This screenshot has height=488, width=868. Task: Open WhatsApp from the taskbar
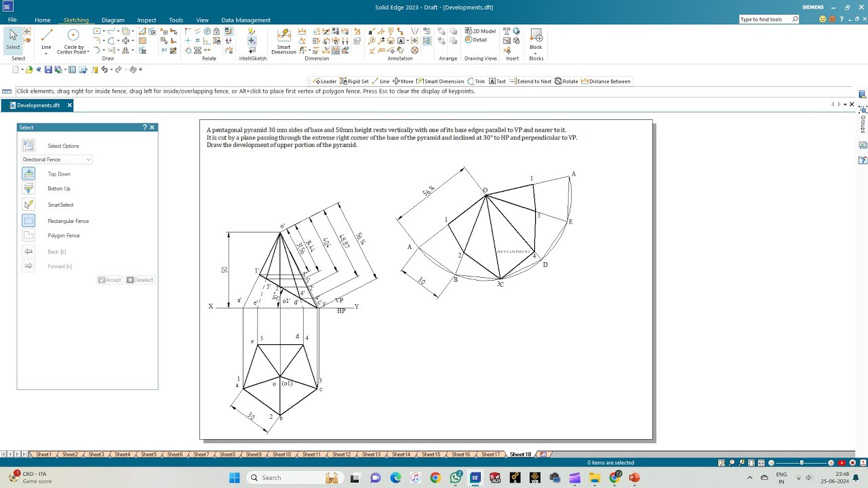[456, 478]
